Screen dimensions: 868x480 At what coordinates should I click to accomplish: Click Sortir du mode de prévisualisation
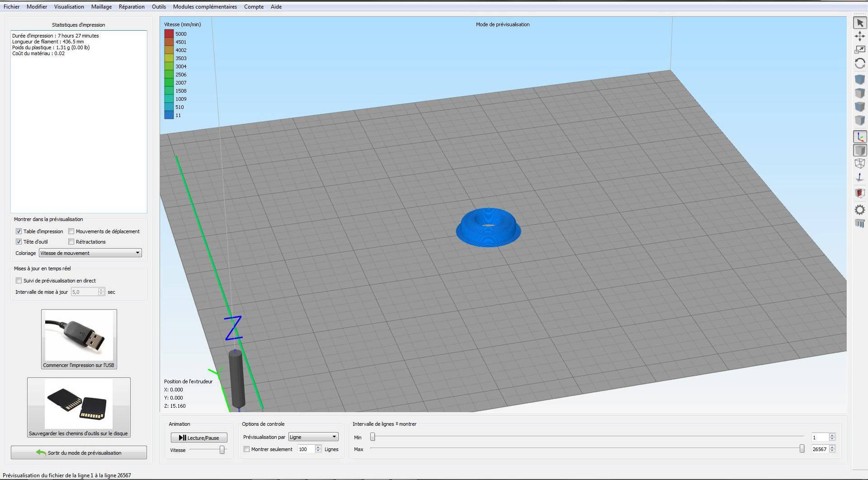pos(79,452)
